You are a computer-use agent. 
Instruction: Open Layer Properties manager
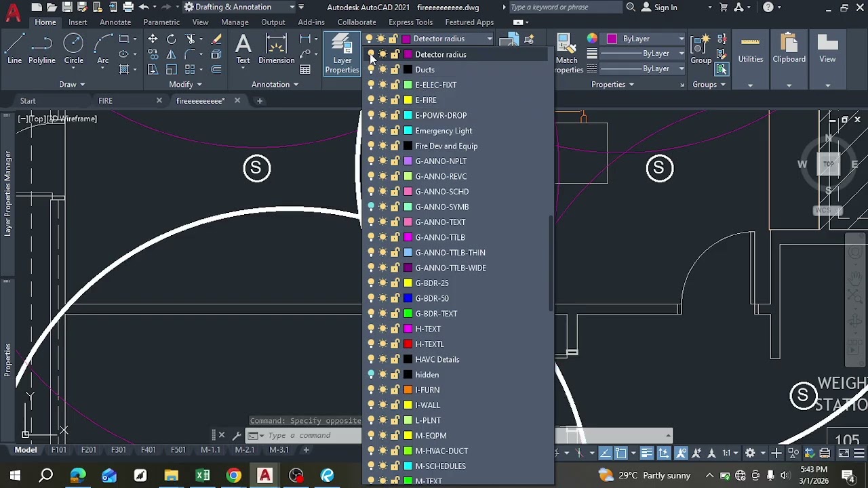pyautogui.click(x=342, y=54)
